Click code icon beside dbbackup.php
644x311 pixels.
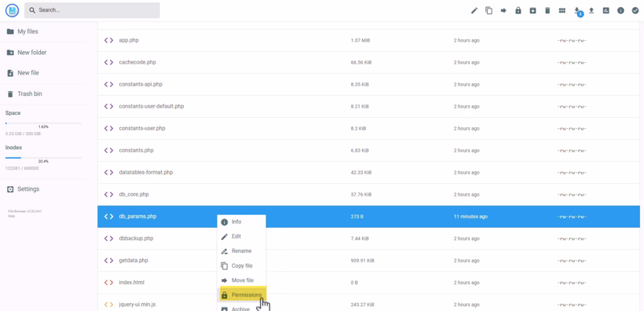pos(108,238)
